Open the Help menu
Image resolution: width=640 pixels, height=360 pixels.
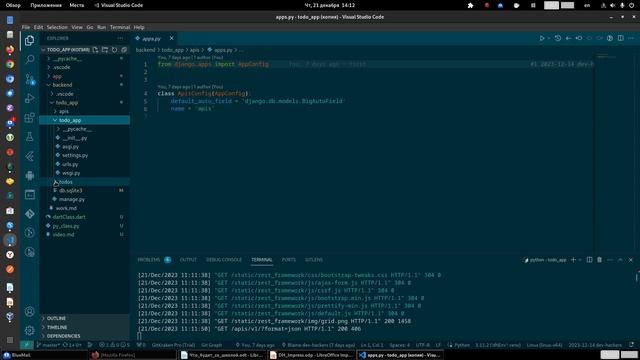coord(139,27)
